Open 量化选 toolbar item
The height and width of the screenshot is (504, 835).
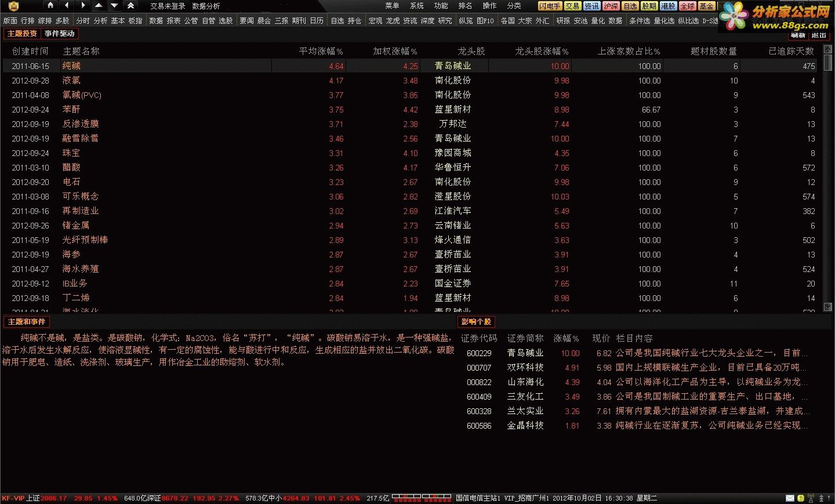pyautogui.click(x=664, y=20)
